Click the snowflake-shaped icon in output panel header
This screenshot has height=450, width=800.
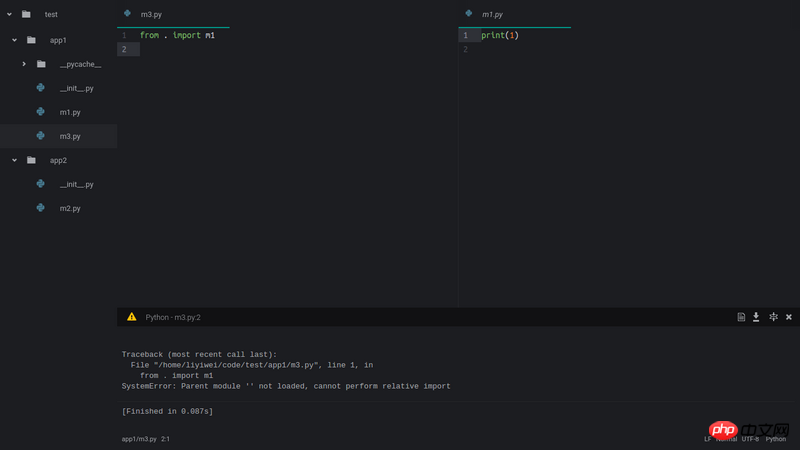pos(773,317)
